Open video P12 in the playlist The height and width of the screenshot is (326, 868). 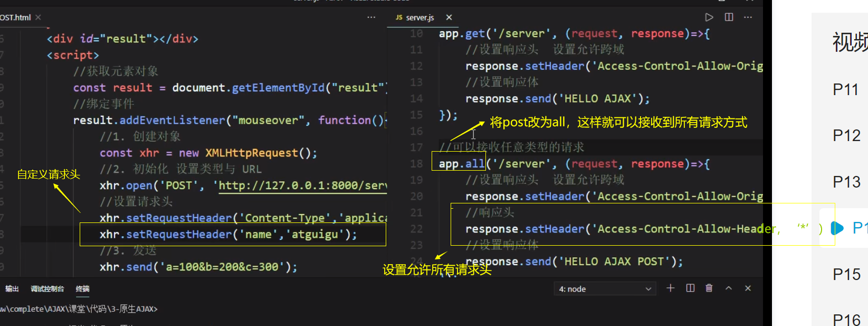coord(847,136)
